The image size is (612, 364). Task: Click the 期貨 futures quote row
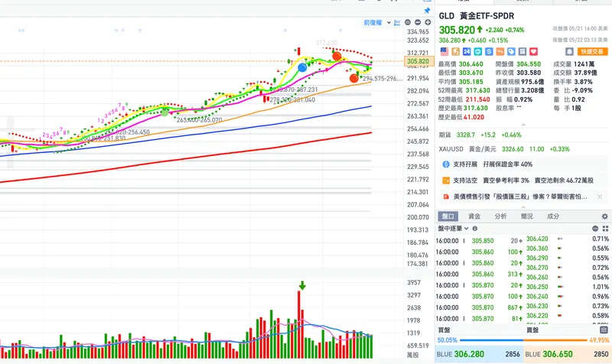coord(523,135)
